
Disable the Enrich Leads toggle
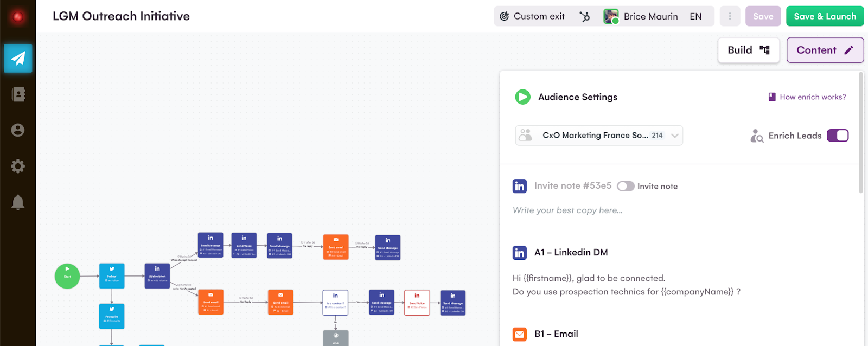(x=838, y=136)
